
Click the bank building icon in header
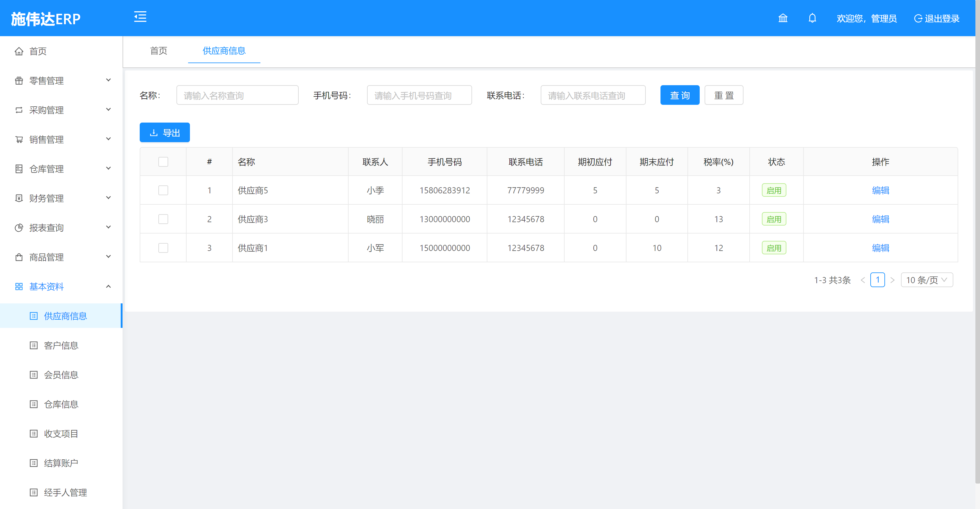782,18
